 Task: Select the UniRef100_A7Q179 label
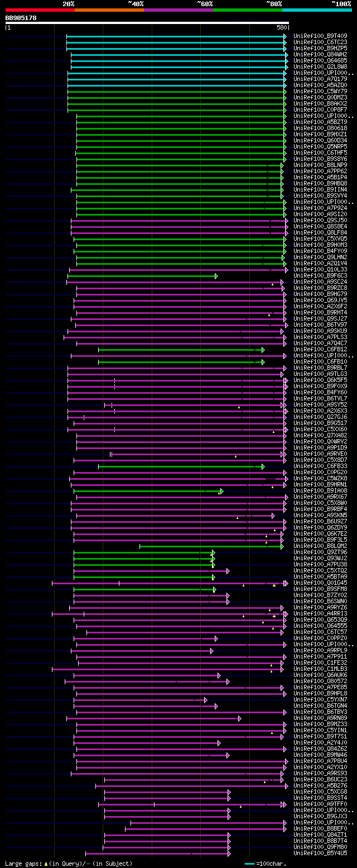[x=320, y=79]
